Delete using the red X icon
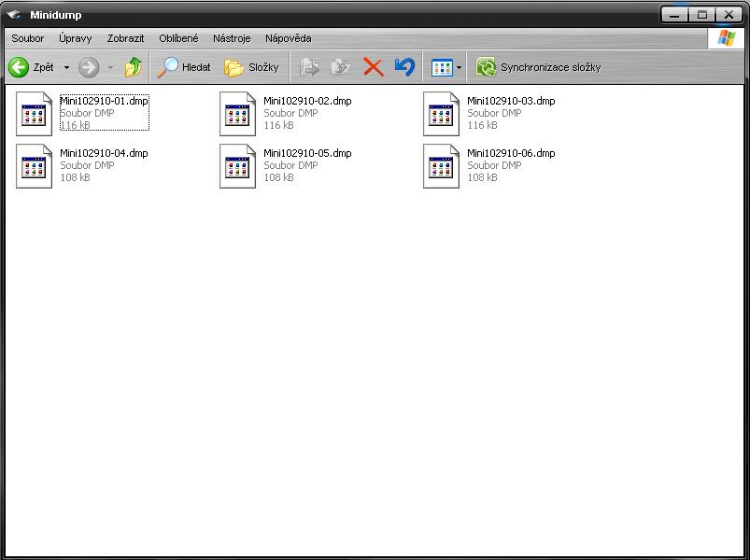Screen dimensions: 750x560 (x=373, y=67)
